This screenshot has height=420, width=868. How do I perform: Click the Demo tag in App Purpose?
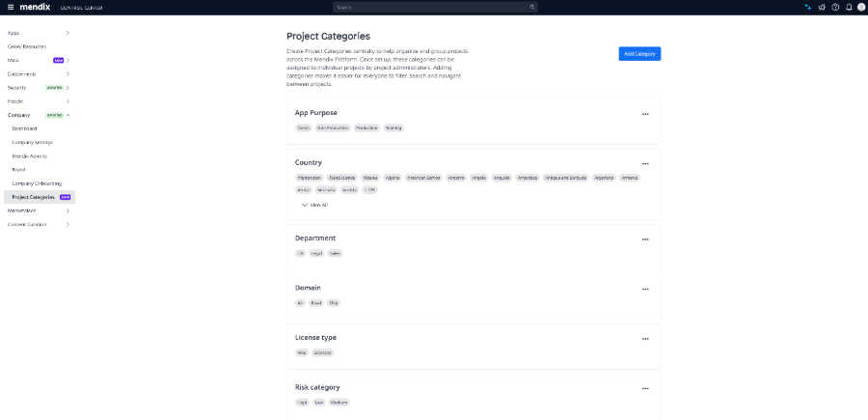coord(304,128)
